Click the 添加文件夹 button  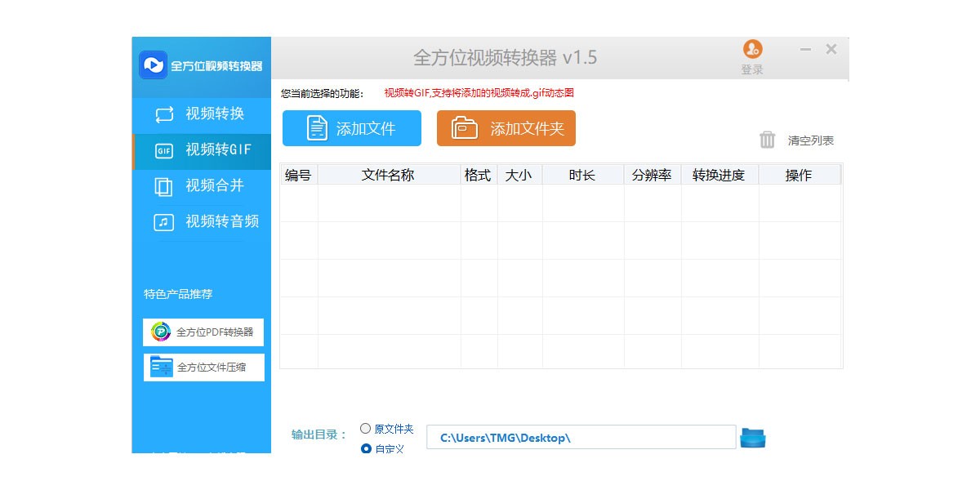coord(506,128)
